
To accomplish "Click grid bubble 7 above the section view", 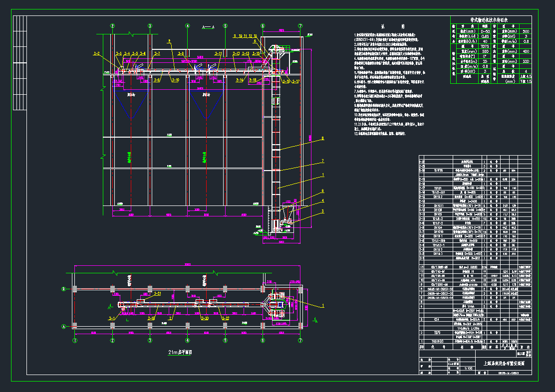I will (x=300, y=26).
